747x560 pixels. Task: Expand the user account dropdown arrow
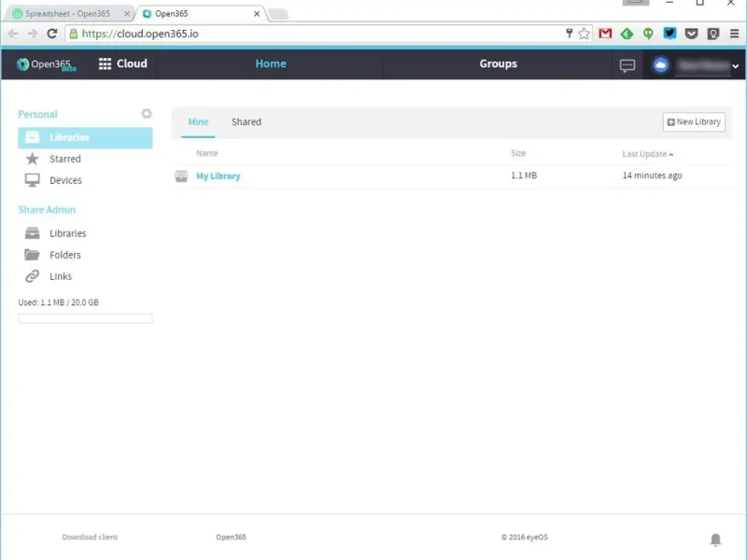(735, 66)
